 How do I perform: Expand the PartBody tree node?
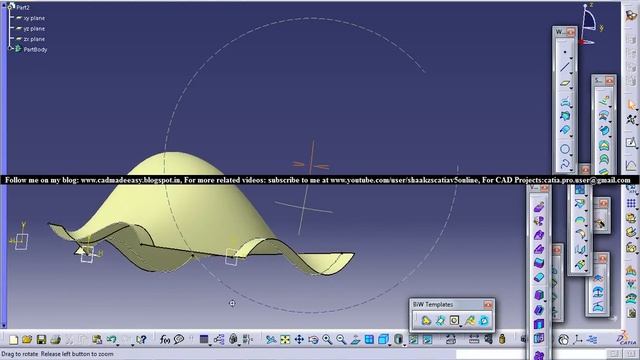point(11,49)
